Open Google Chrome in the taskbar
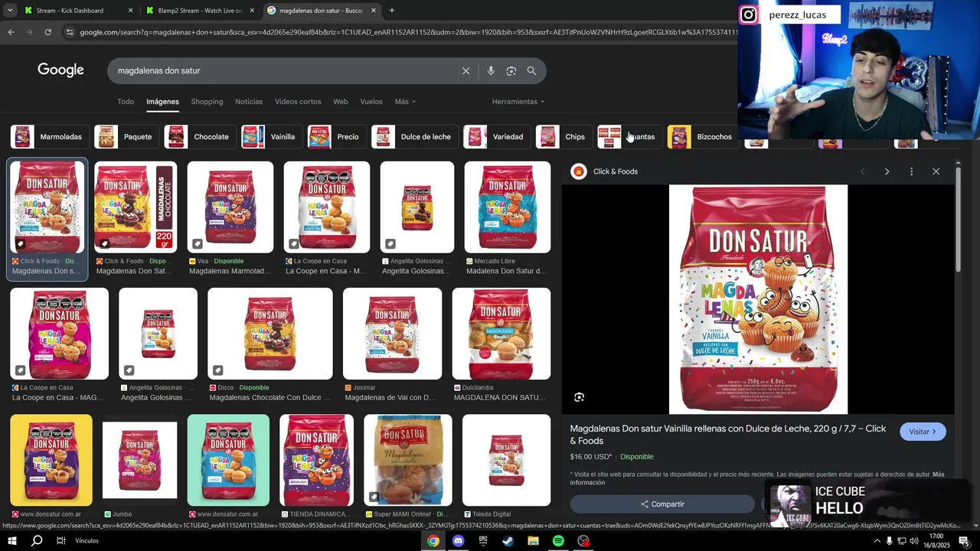Screen dimensions: 980x551 433,541
